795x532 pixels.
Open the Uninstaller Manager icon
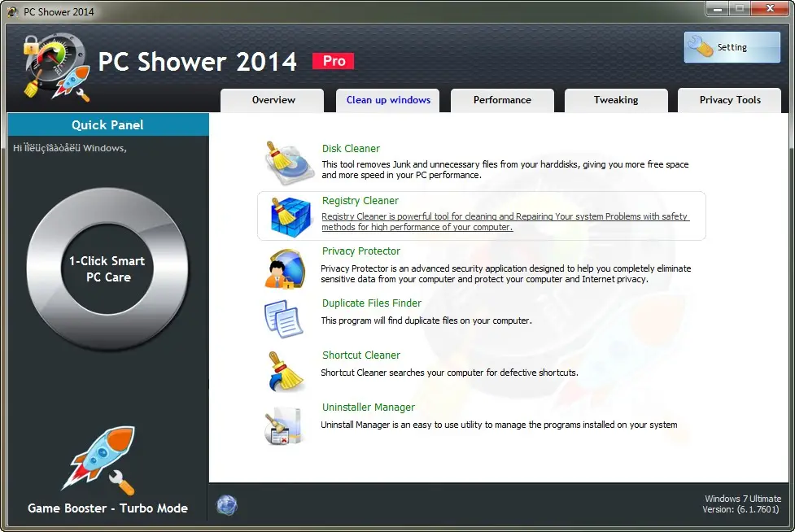(x=283, y=425)
